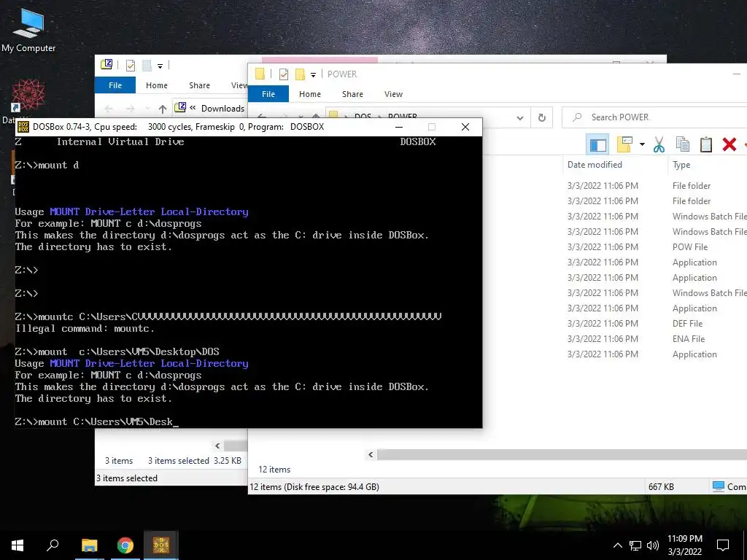Open the notification center icon
The height and width of the screenshot is (560, 747).
723,545
